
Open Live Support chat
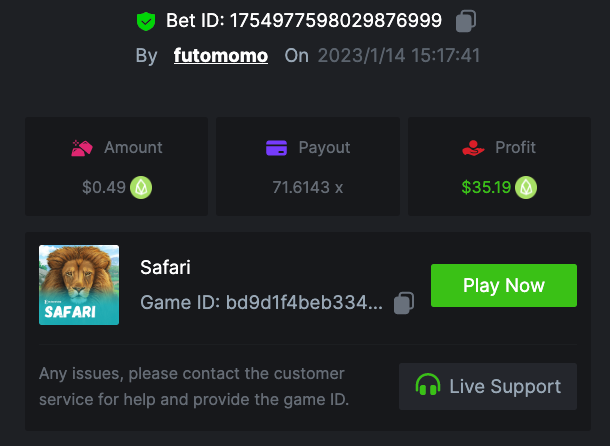tap(488, 386)
